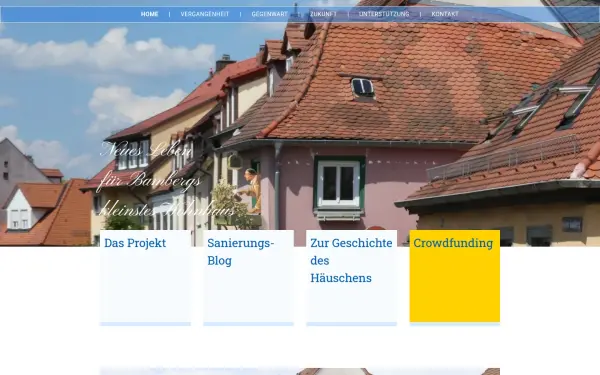Open Zur Geschichte des Häuschens tile

tap(351, 278)
